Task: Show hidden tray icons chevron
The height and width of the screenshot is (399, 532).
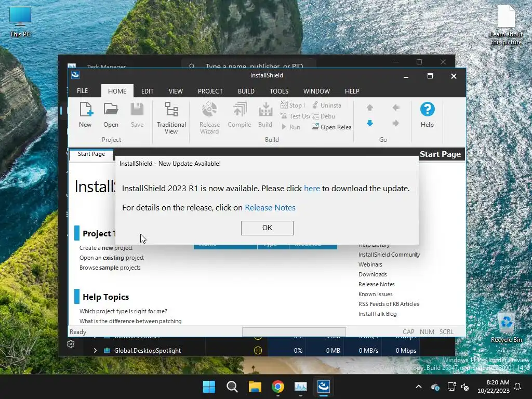Action: (419, 387)
